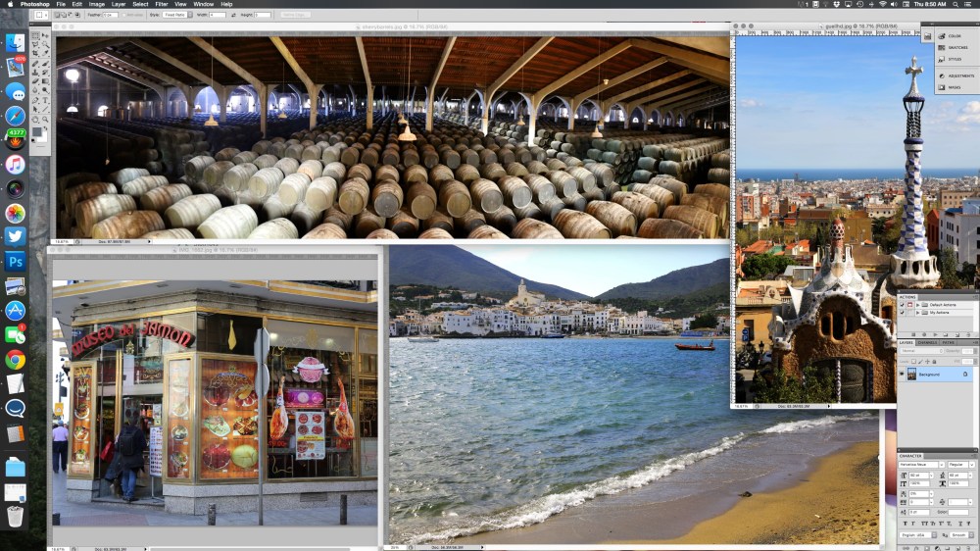
Task: Select the Healing Brush tool
Action: 35,63
